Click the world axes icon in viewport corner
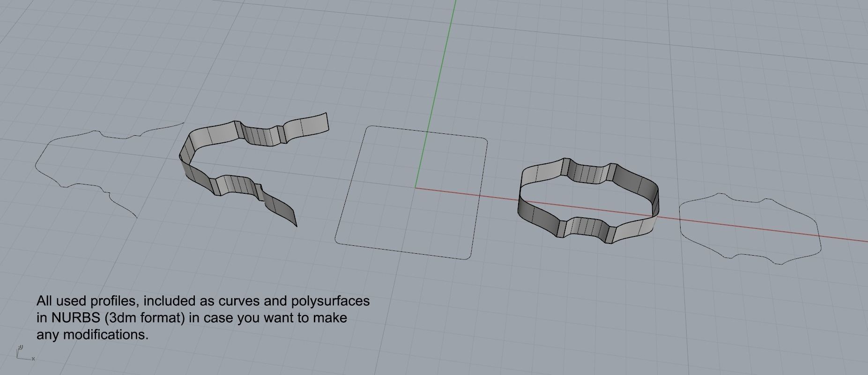 pos(25,353)
